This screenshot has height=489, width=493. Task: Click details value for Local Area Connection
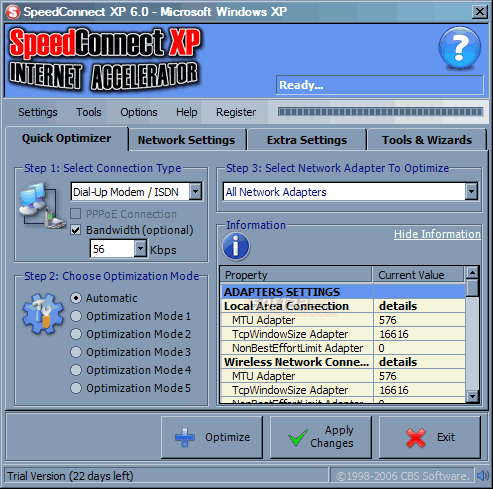click(398, 306)
